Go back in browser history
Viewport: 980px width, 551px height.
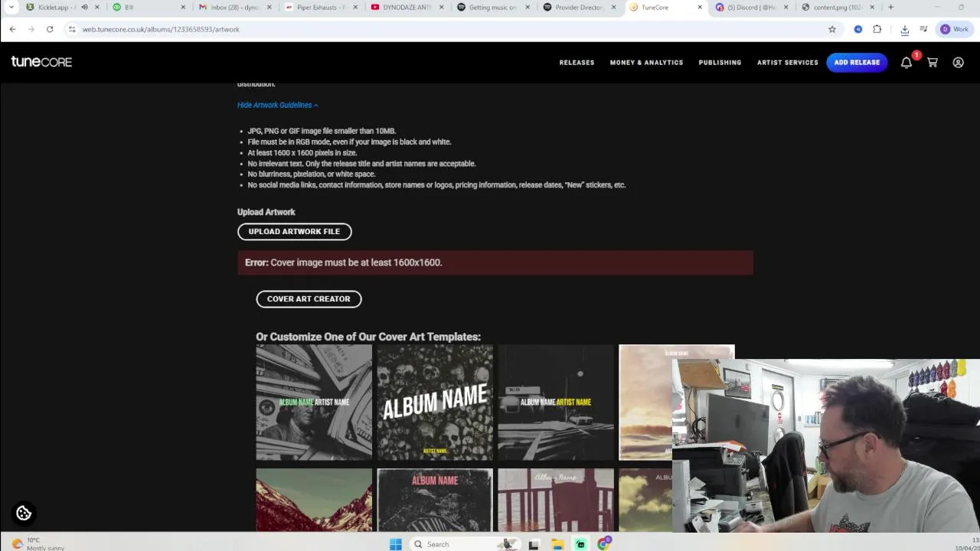[x=13, y=29]
